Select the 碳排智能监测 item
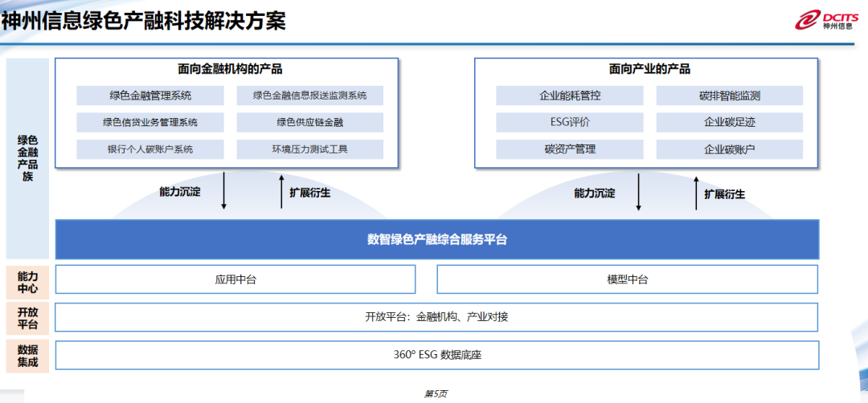 (x=729, y=96)
